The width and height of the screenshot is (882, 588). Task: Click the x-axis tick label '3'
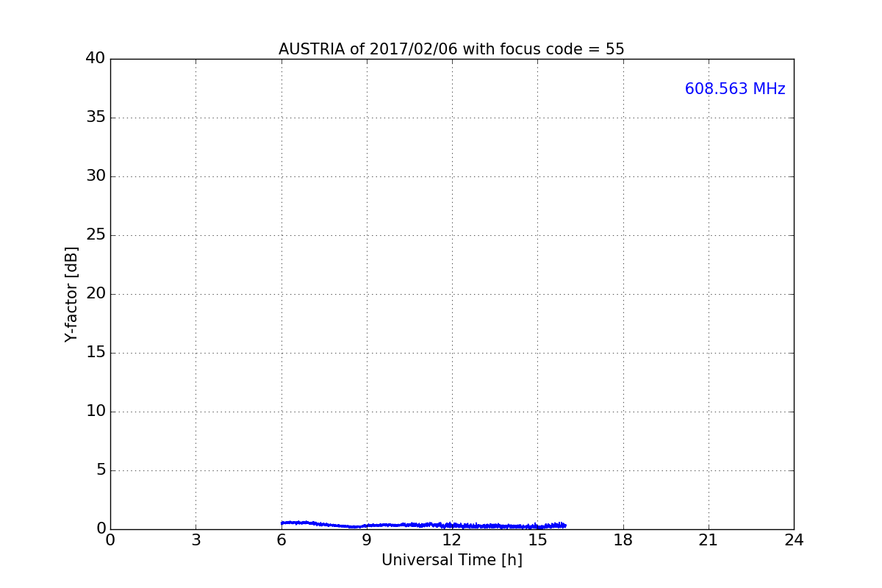pyautogui.click(x=196, y=540)
